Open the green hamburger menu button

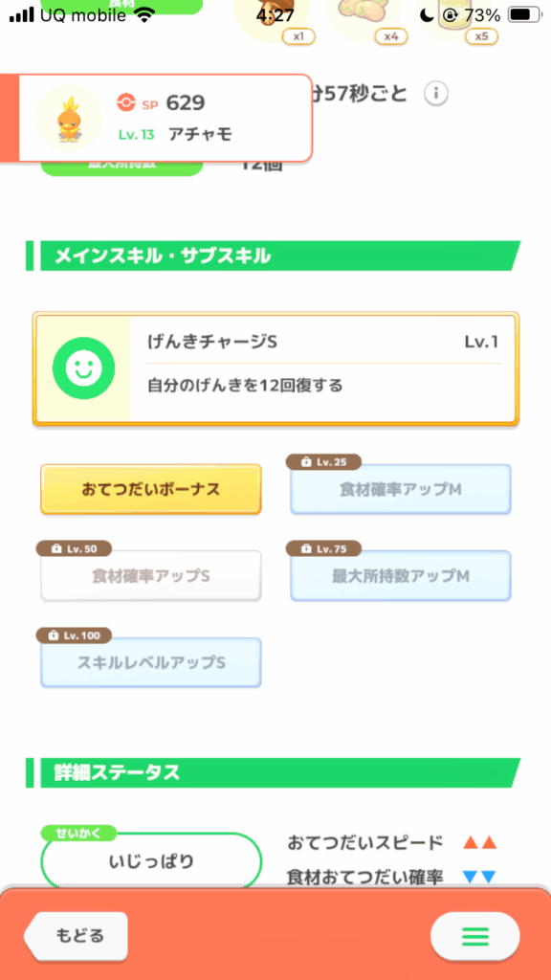click(x=474, y=936)
